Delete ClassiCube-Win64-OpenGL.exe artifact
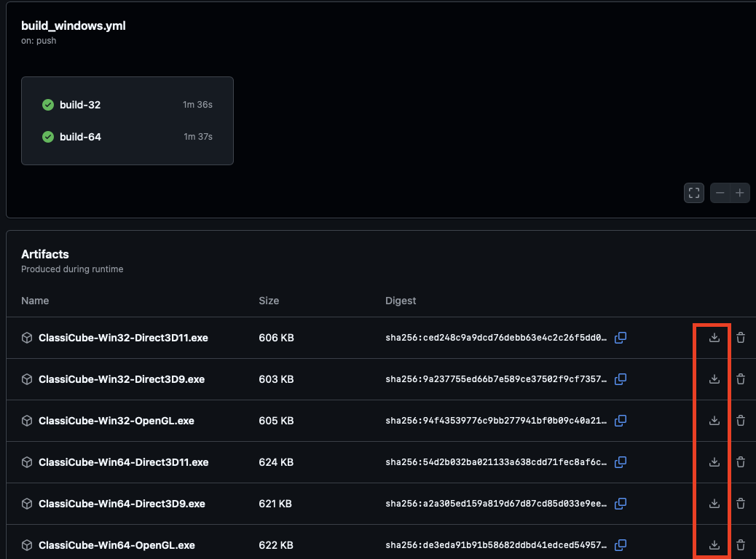 741,545
